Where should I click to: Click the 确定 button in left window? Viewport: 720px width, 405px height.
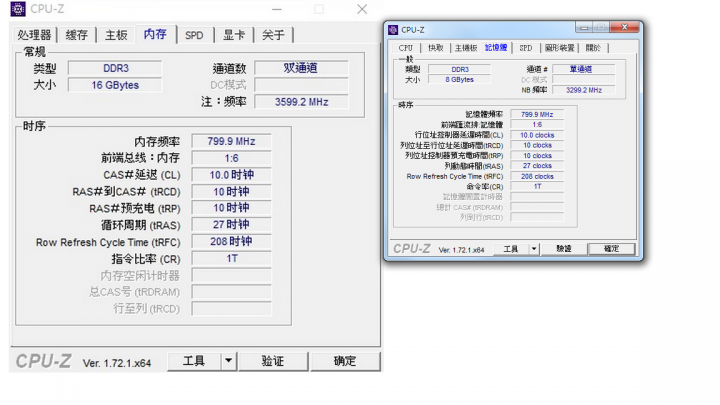tap(345, 361)
